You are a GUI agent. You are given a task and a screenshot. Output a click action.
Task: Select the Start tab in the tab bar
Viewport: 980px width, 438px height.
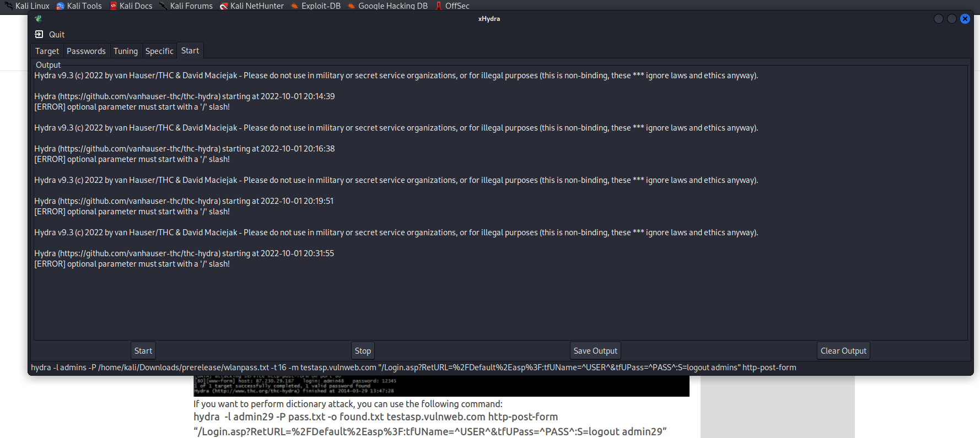[x=190, y=50]
